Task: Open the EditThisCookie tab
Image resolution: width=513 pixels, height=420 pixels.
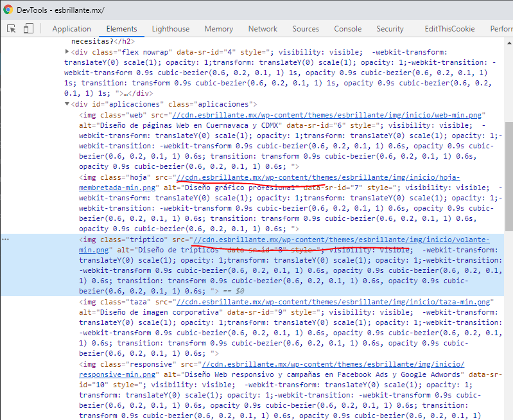Action: point(449,29)
